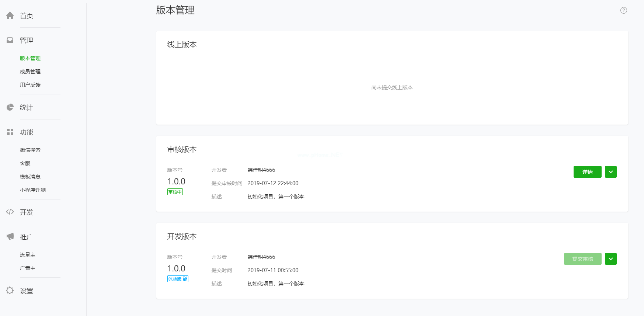Click the settings gear icon

tap(10, 291)
